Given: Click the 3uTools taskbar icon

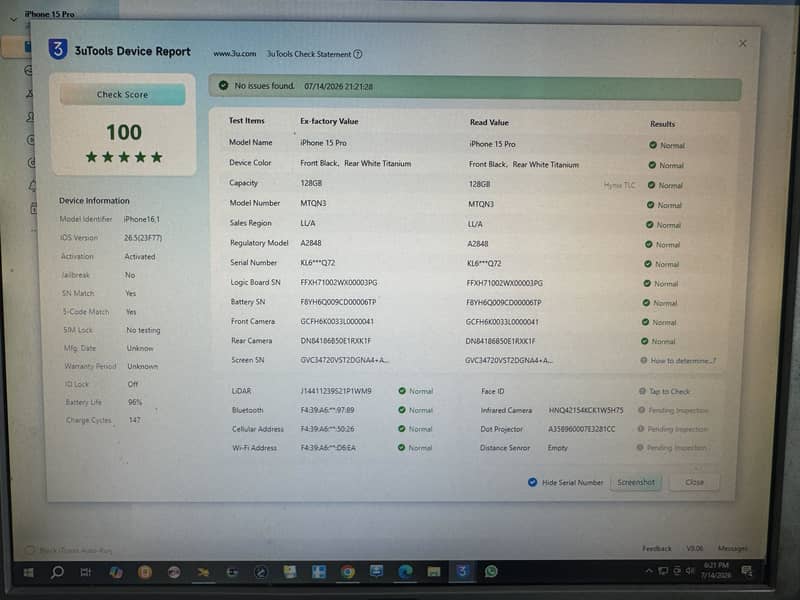Looking at the screenshot, I should tap(462, 571).
